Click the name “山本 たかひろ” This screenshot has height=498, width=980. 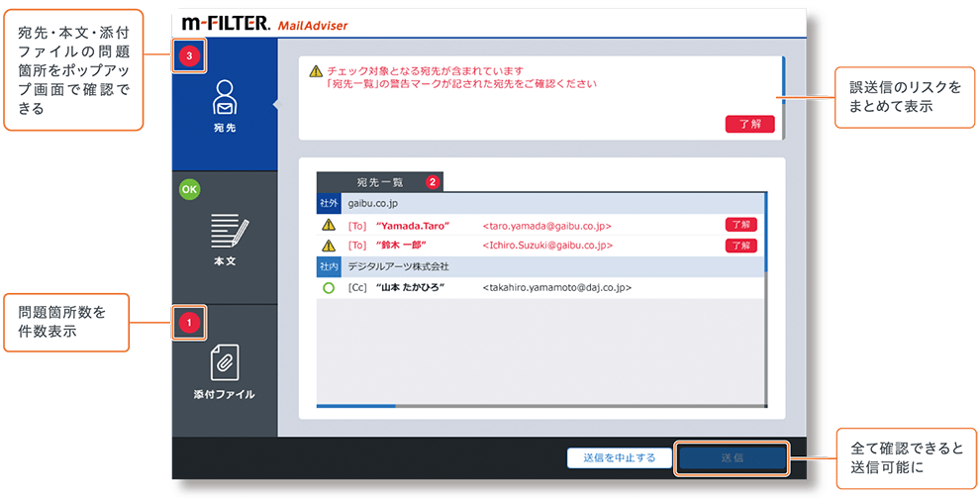tap(411, 288)
